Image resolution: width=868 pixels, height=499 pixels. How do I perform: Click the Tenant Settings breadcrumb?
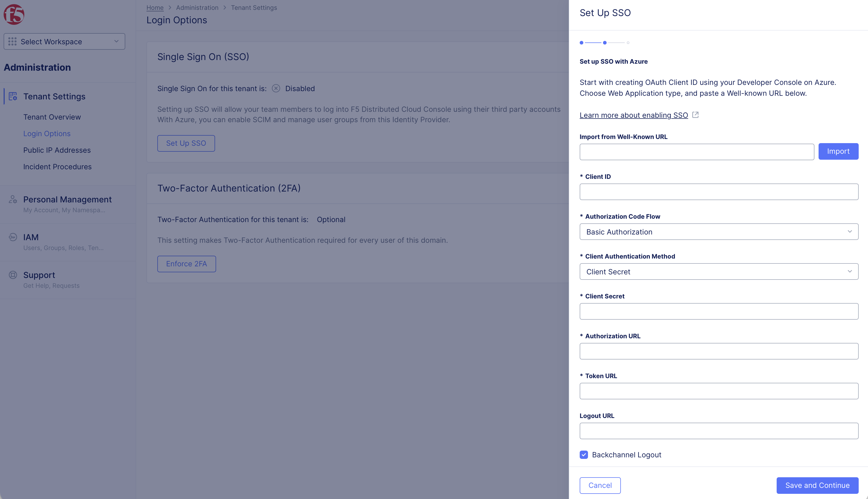[254, 8]
